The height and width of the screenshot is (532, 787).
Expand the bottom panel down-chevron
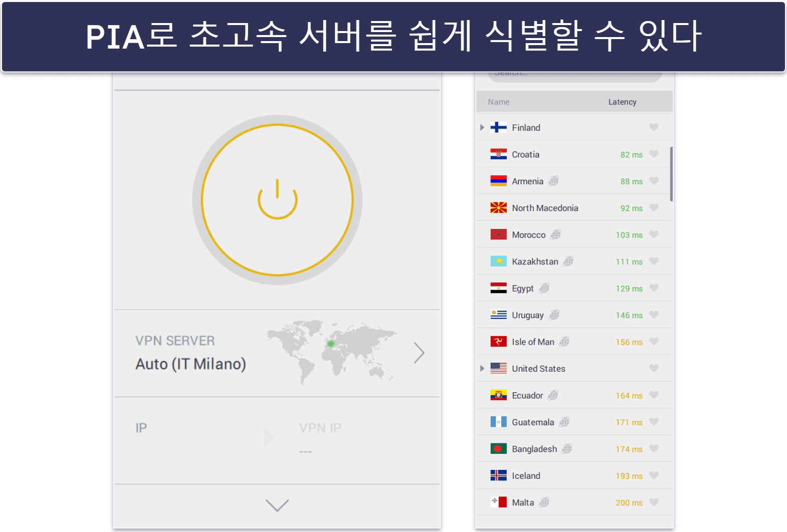tap(277, 505)
